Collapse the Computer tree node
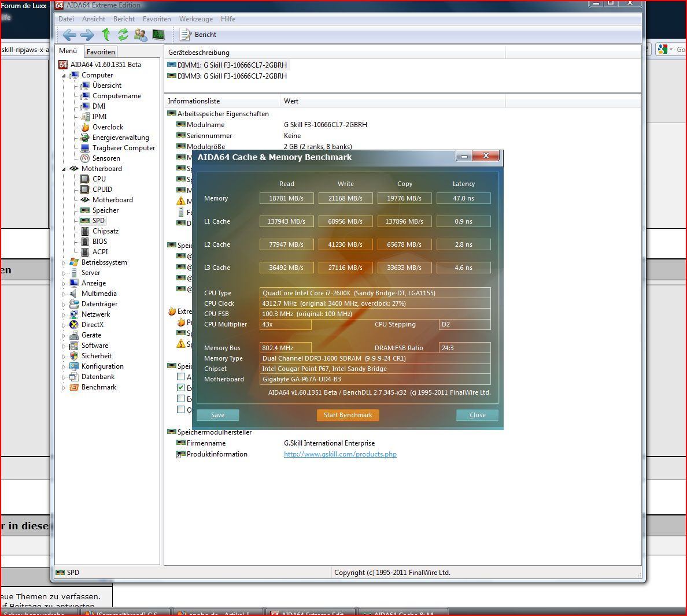The image size is (687, 616). click(x=64, y=75)
